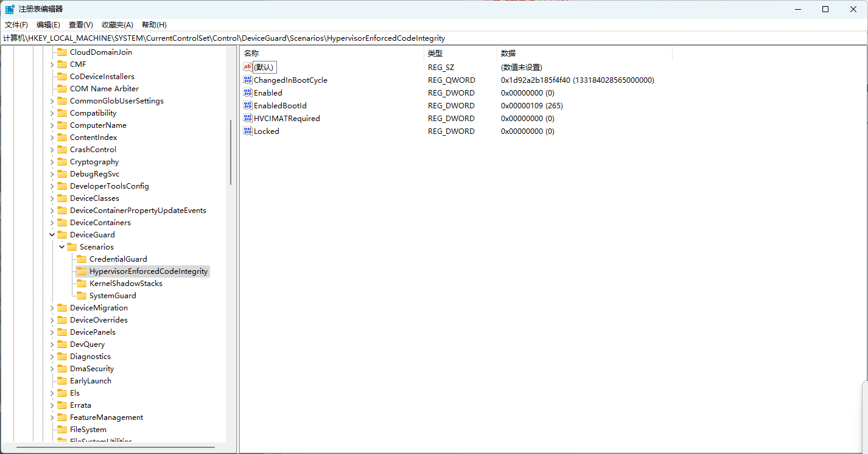Expand the CrashControl node
868x454 pixels.
(x=52, y=149)
